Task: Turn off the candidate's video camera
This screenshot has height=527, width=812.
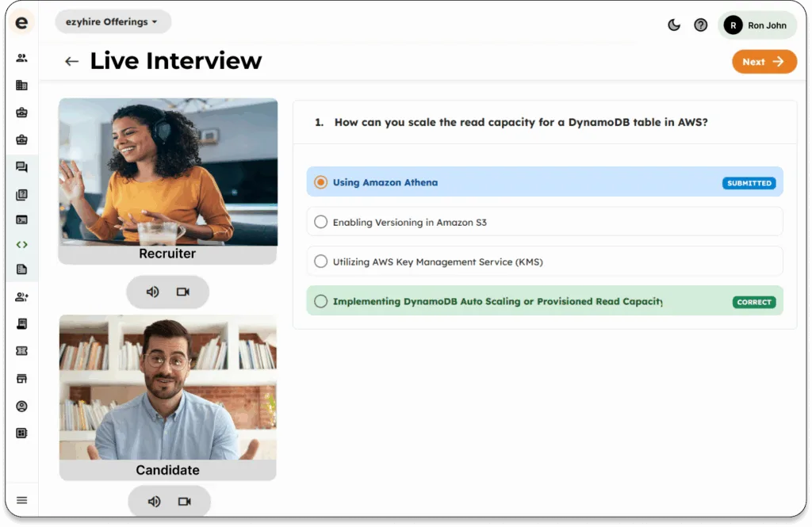Action: pos(185,502)
